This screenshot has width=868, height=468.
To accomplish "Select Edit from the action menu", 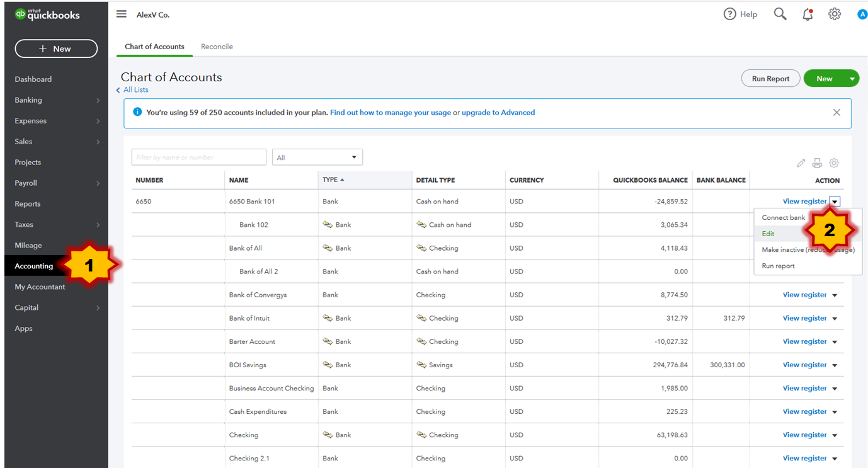I will (x=768, y=234).
